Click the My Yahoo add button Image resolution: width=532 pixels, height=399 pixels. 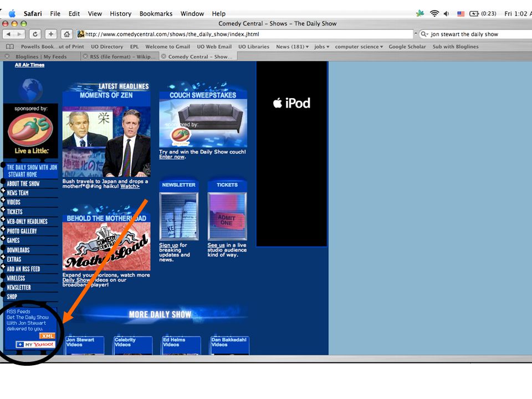[x=35, y=344]
